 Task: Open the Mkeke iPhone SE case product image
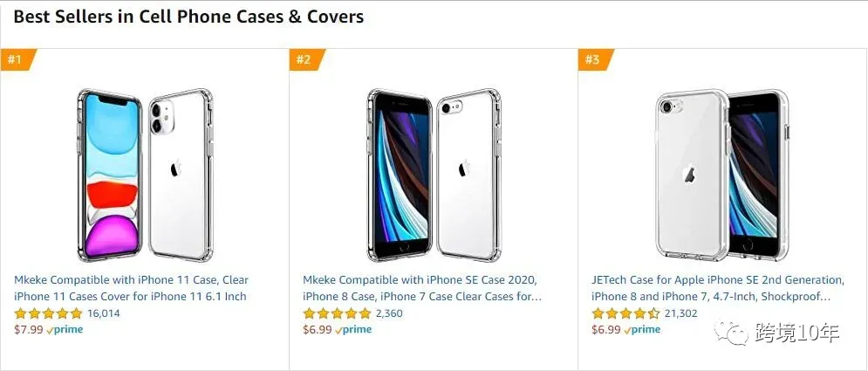coord(434,175)
